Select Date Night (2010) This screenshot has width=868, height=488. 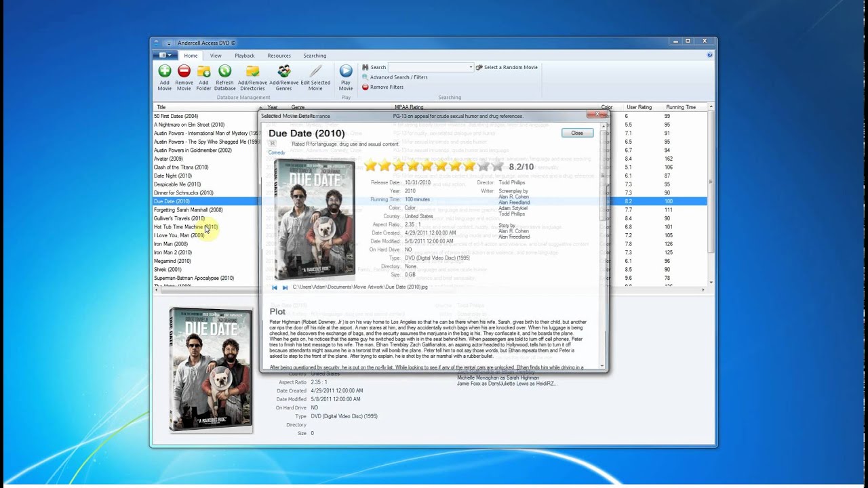tap(173, 176)
